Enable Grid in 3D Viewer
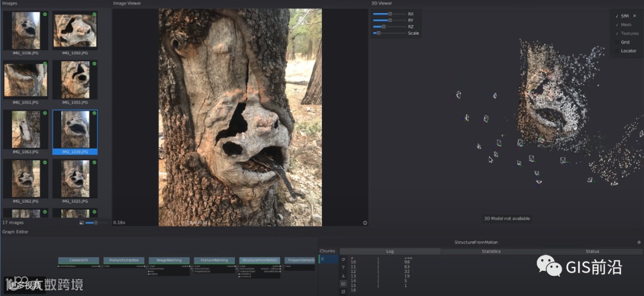 click(617, 42)
